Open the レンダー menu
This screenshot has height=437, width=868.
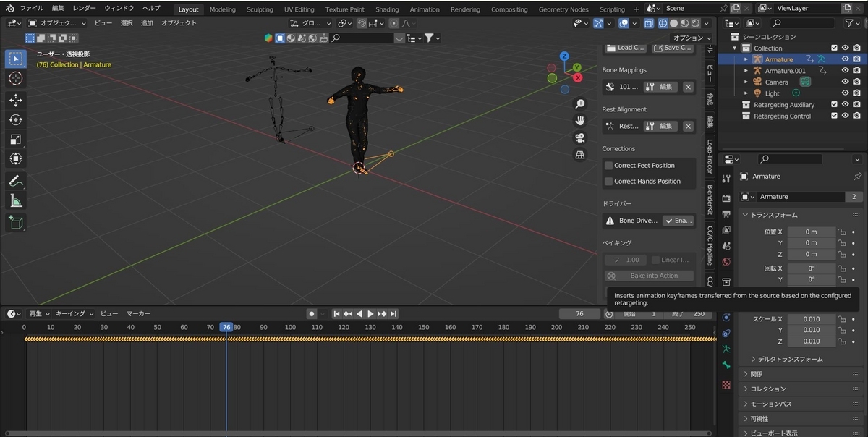[x=84, y=8]
